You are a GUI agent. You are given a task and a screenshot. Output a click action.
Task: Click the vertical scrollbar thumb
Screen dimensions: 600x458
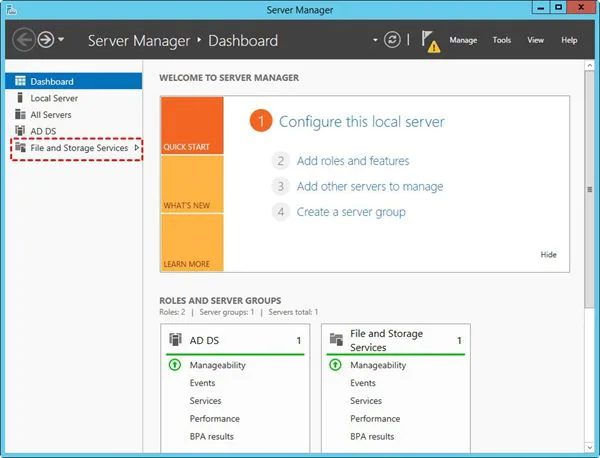click(589, 189)
